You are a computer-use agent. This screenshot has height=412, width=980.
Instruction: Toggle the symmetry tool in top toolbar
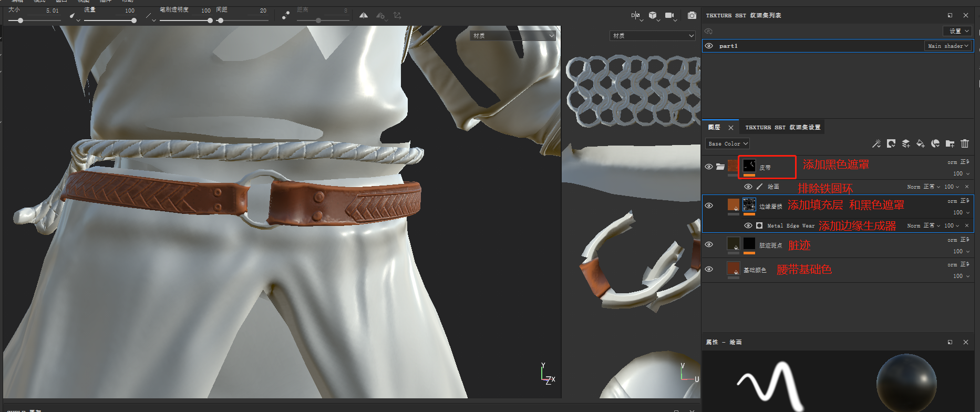click(364, 15)
